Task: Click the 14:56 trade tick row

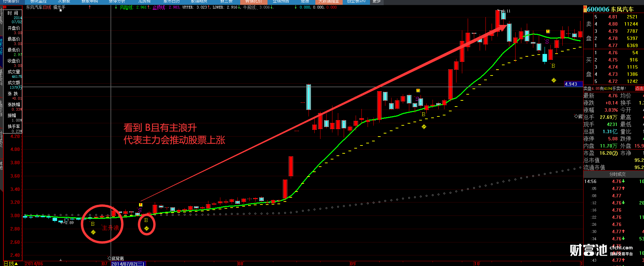Action: coord(614,181)
